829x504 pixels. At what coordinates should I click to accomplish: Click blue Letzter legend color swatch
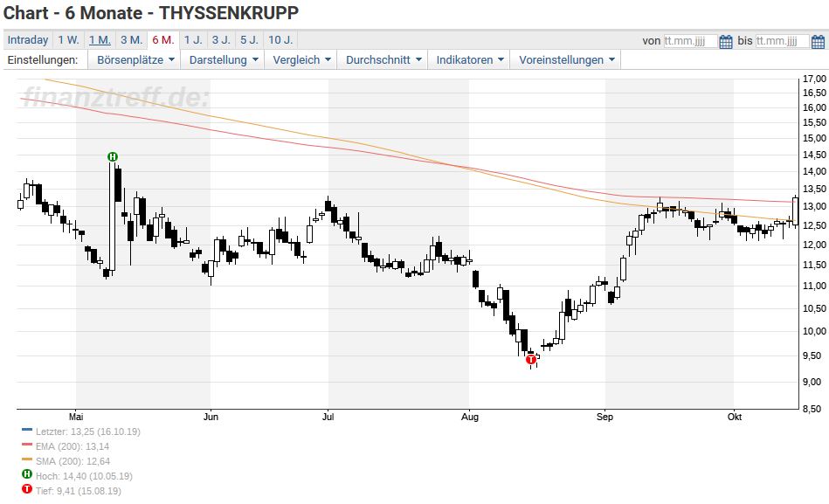(x=27, y=430)
